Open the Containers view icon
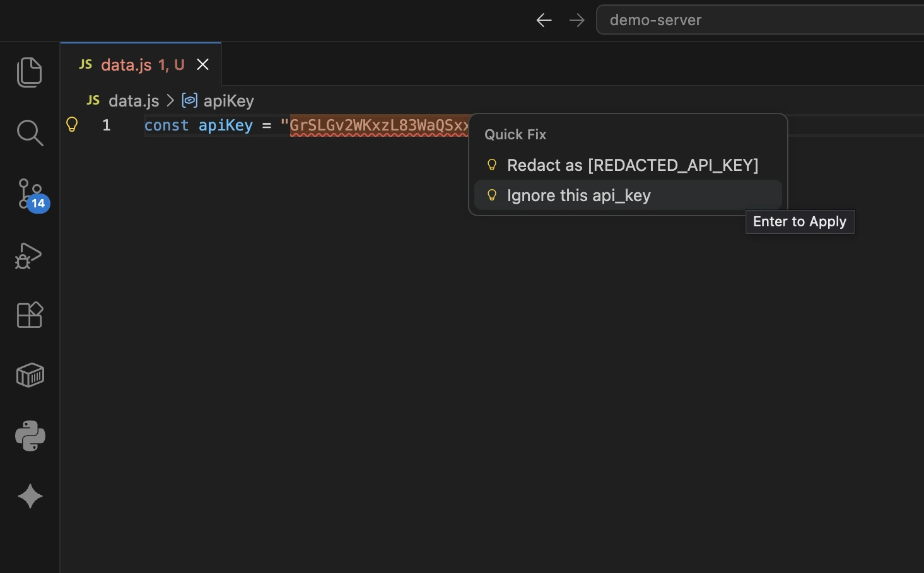This screenshot has width=924, height=573. click(x=30, y=375)
